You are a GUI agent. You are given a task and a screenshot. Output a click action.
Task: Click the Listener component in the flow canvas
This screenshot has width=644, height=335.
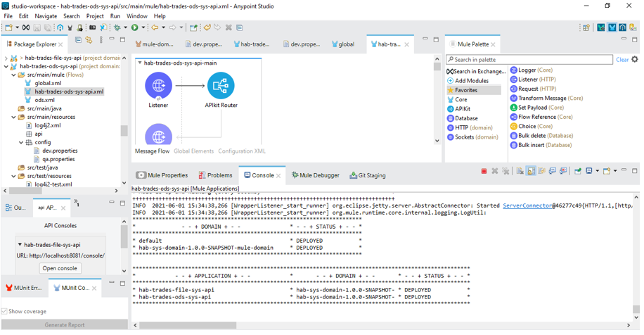click(x=158, y=86)
